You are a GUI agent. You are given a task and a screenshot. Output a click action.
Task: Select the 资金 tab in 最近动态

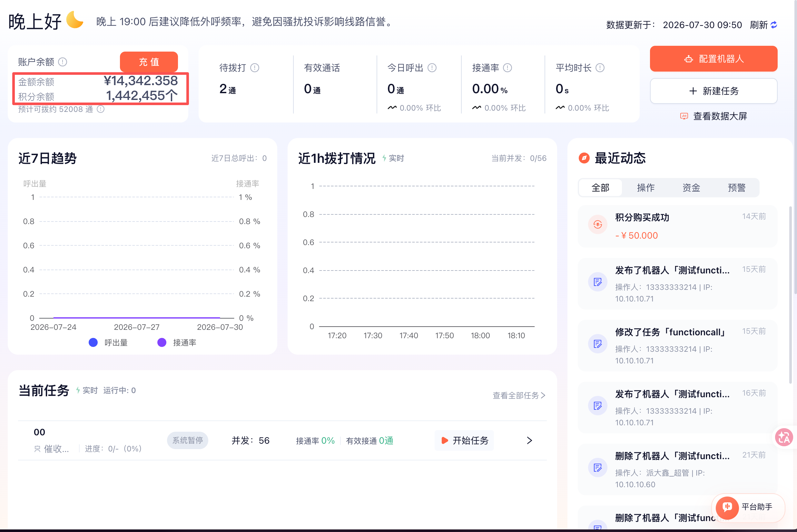(691, 188)
